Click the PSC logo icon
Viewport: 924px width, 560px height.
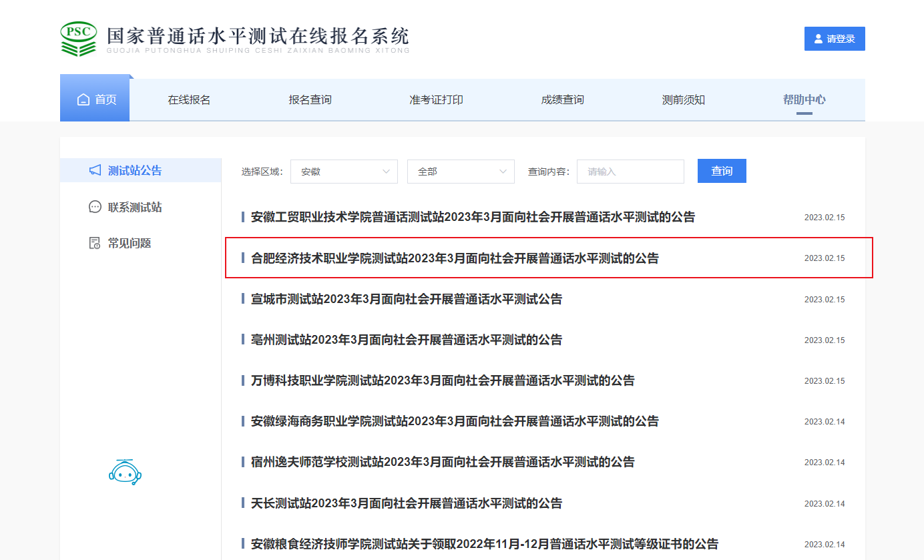79,39
